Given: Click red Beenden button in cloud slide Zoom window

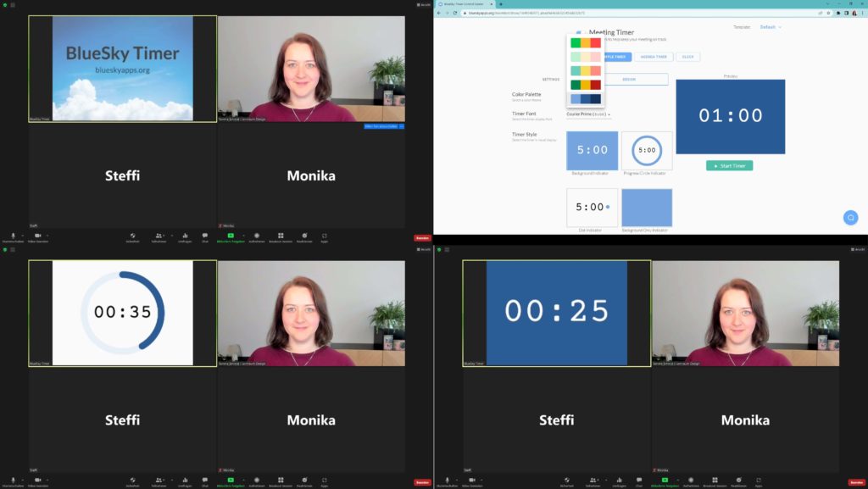Looking at the screenshot, I should click(421, 238).
